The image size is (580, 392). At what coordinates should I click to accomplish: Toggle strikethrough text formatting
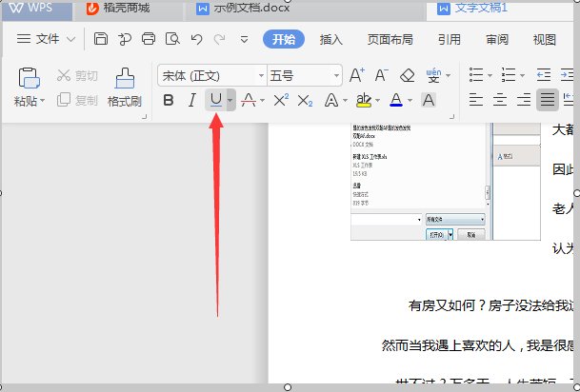(249, 100)
